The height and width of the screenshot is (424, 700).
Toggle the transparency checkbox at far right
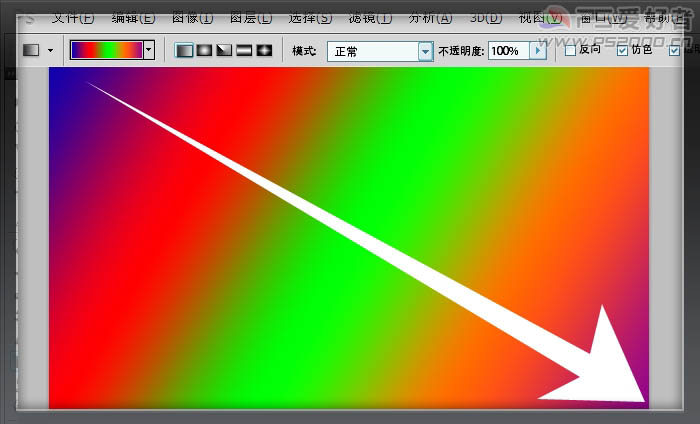pos(674,50)
